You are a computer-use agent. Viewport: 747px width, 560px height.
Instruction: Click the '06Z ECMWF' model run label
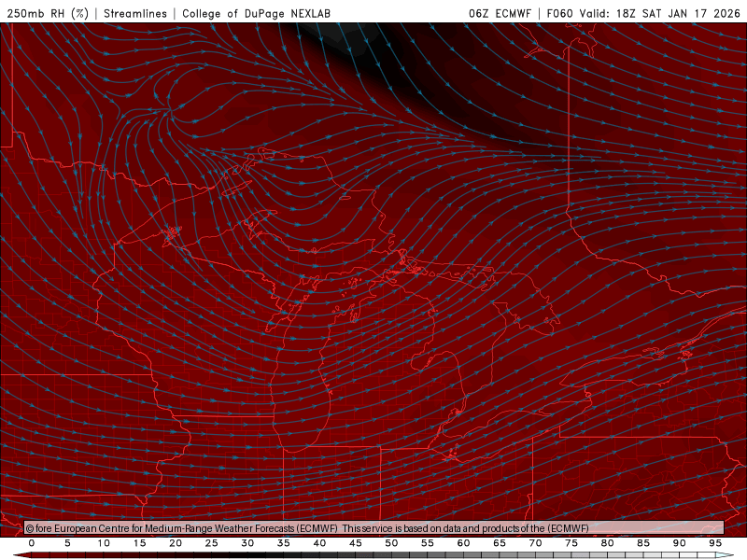[500, 13]
